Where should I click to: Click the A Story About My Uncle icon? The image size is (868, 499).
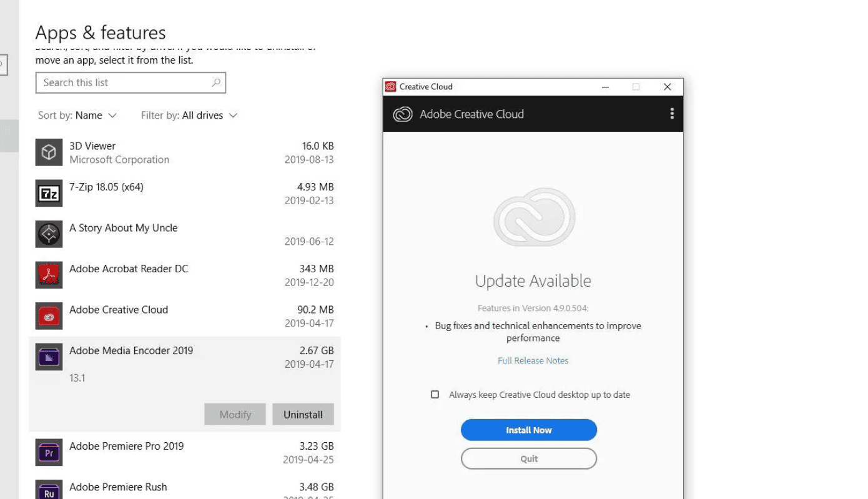[x=49, y=234]
